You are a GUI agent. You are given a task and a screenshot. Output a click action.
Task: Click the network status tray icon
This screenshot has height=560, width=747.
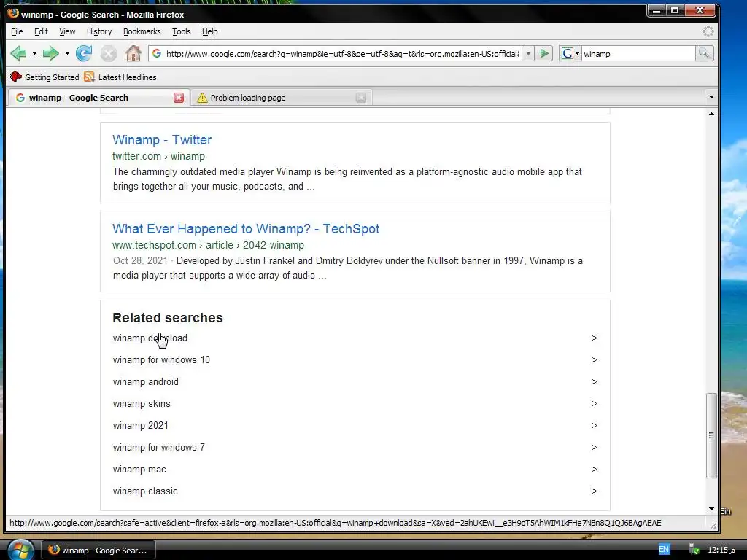(x=694, y=550)
